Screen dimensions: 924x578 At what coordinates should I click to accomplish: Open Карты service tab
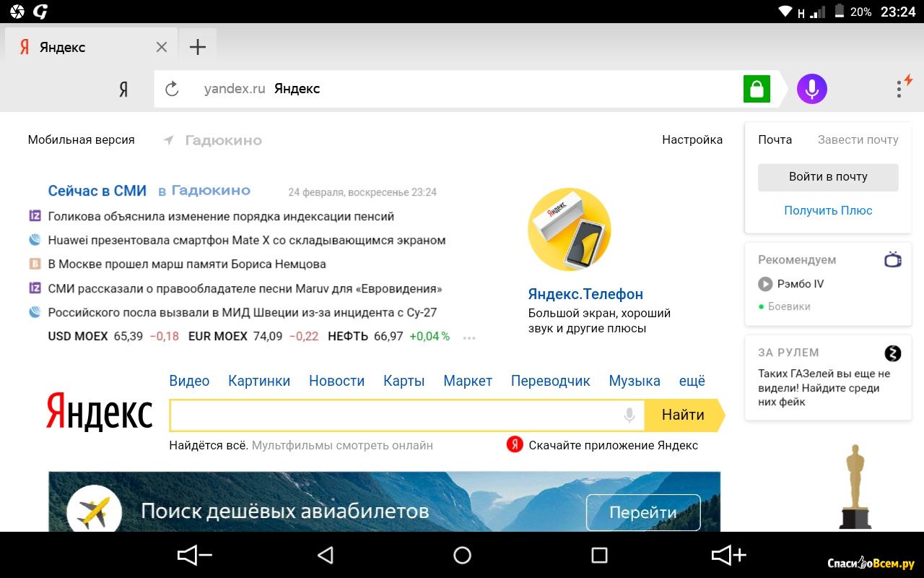[x=404, y=381]
